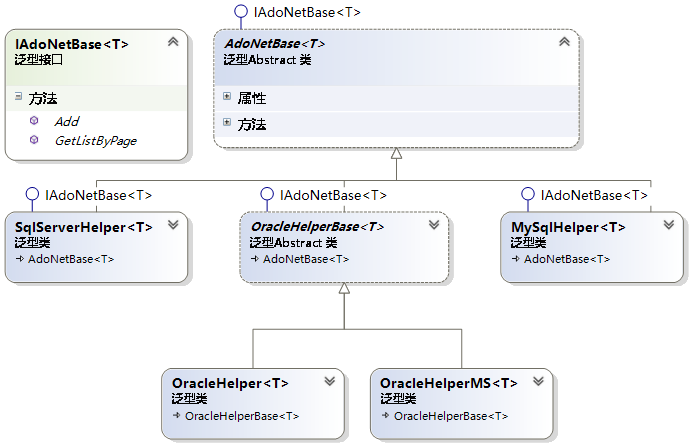The height and width of the screenshot is (444, 691).
Task: Click interface lollipop above SqlServerHelper<T>
Action: click(x=32, y=194)
